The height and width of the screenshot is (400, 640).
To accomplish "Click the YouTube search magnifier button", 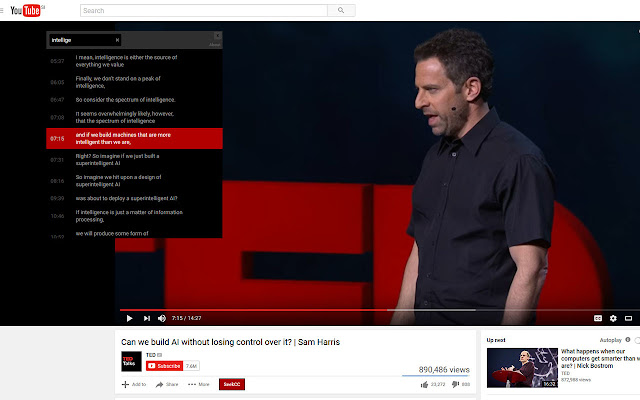I will pos(341,10).
